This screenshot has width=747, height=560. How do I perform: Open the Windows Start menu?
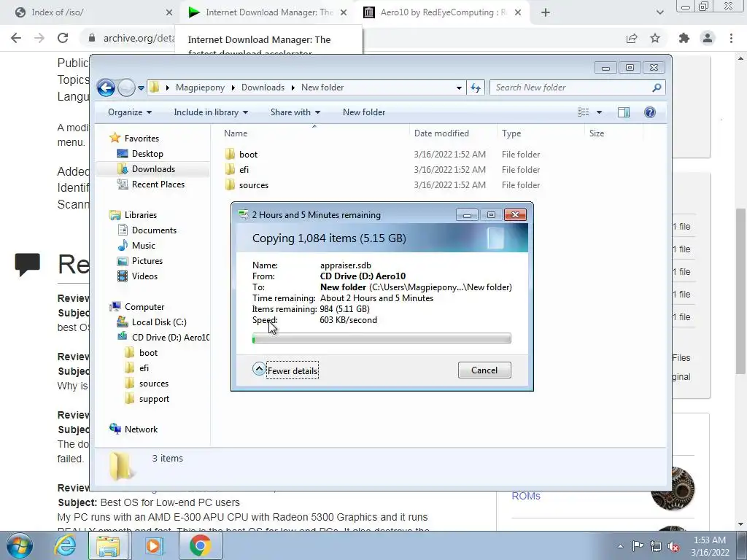[20, 545]
